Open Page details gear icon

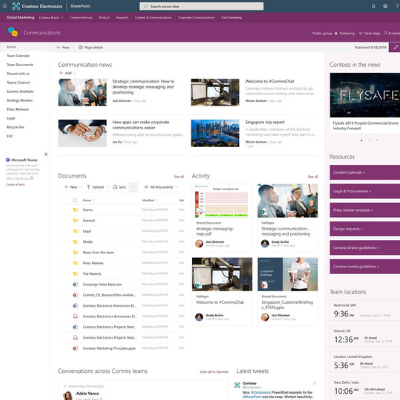(x=81, y=47)
